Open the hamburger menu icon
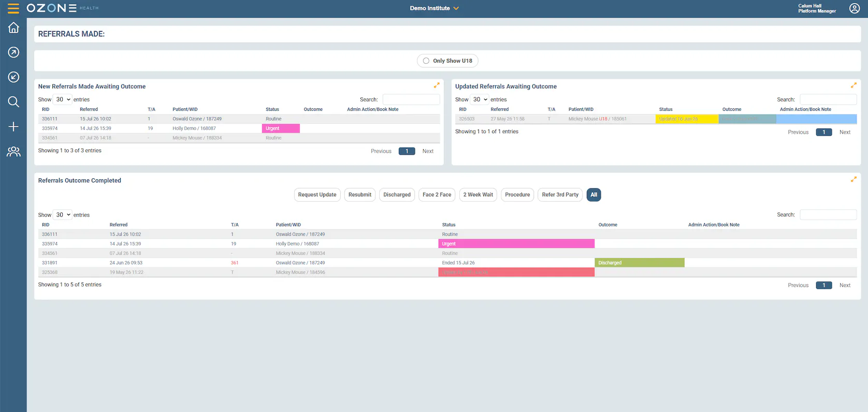Viewport: 868px width, 412px height. [13, 8]
